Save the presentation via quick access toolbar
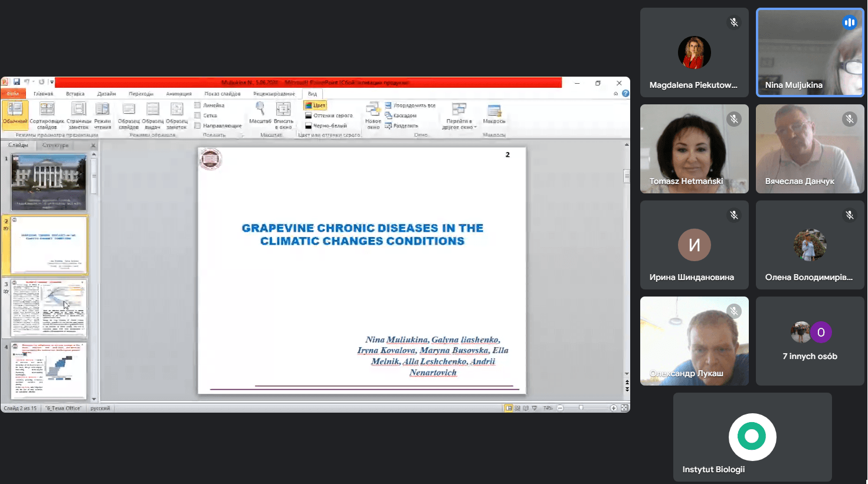This screenshot has height=484, width=868. pos(17,82)
